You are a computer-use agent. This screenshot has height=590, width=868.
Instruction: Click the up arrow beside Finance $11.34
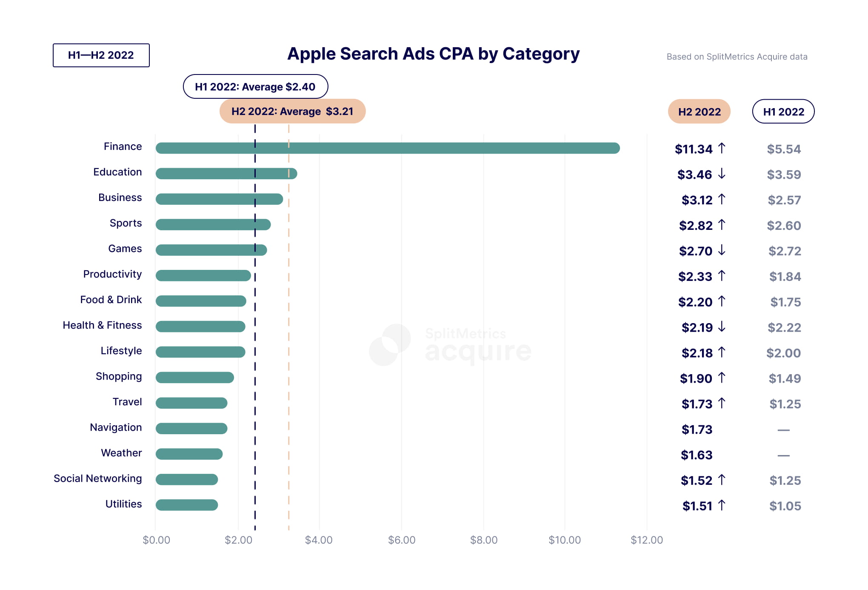[722, 148]
